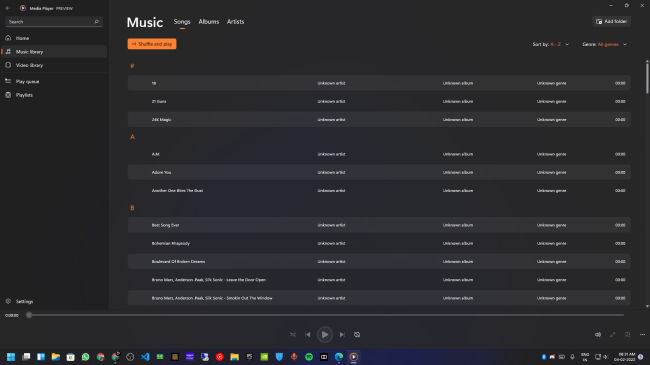Open the Play queue
Image resolution: width=650 pixels, height=365 pixels.
54,81
